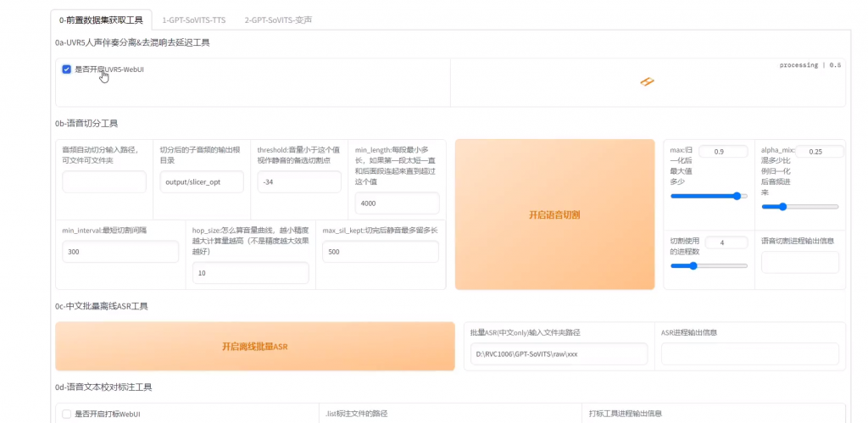The width and height of the screenshot is (868, 423).
Task: Click the output/slicer_opt directory field
Action: click(202, 181)
